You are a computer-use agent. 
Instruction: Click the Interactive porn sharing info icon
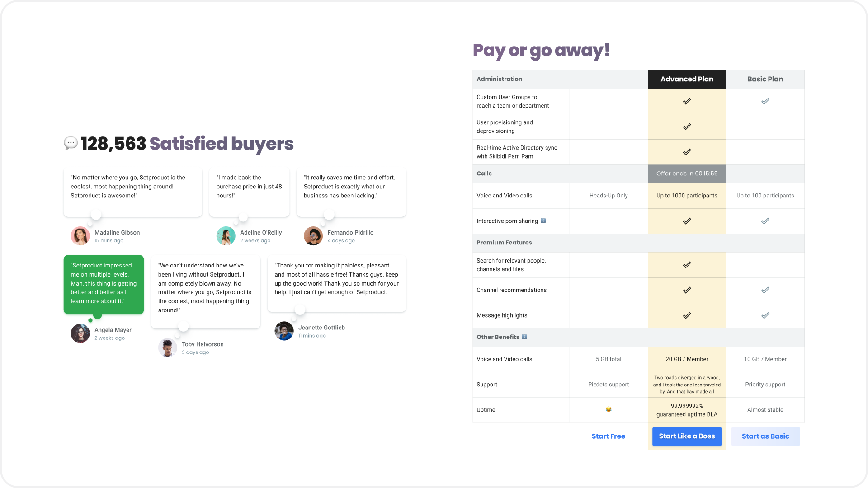click(544, 221)
